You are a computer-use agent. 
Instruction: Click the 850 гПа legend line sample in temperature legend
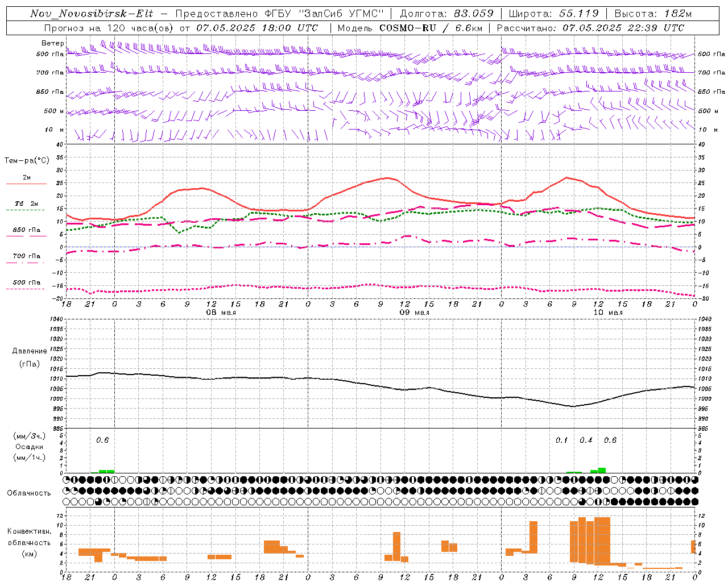point(26,236)
